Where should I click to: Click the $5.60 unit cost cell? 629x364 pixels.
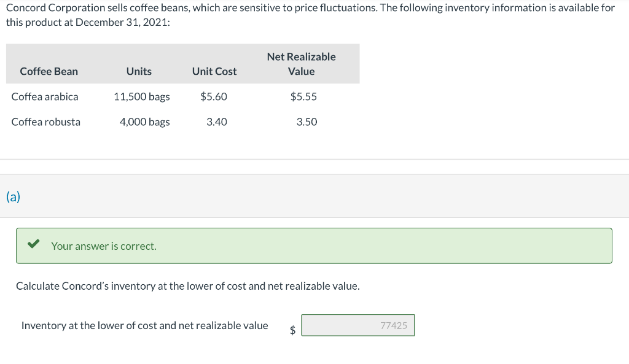214,96
